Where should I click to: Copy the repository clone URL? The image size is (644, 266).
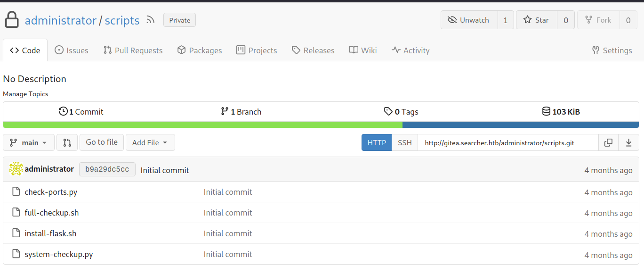tap(608, 142)
